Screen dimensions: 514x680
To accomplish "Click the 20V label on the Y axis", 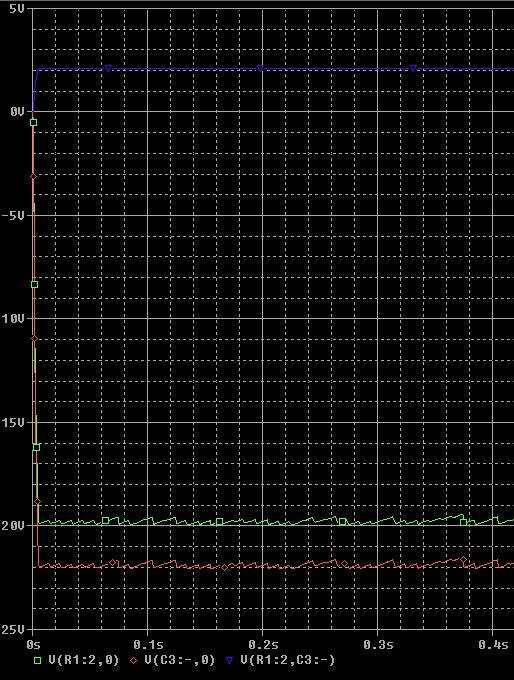I will pyautogui.click(x=13, y=526).
